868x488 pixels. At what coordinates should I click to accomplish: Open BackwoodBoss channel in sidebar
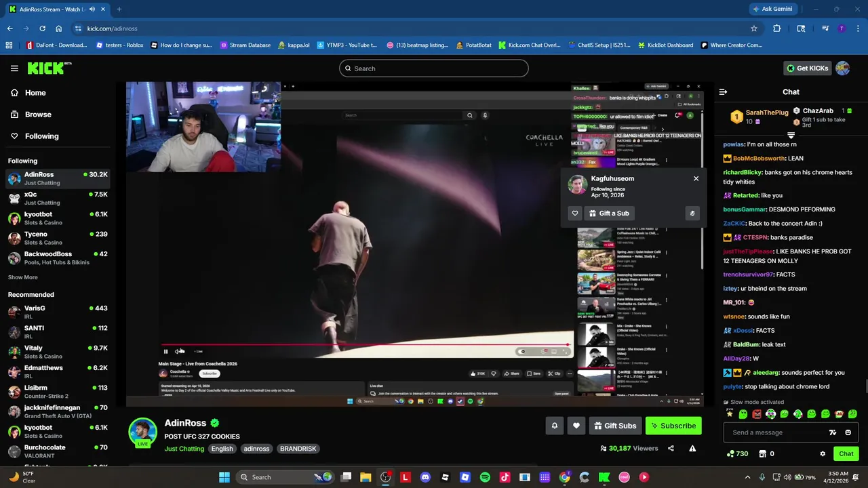point(58,258)
